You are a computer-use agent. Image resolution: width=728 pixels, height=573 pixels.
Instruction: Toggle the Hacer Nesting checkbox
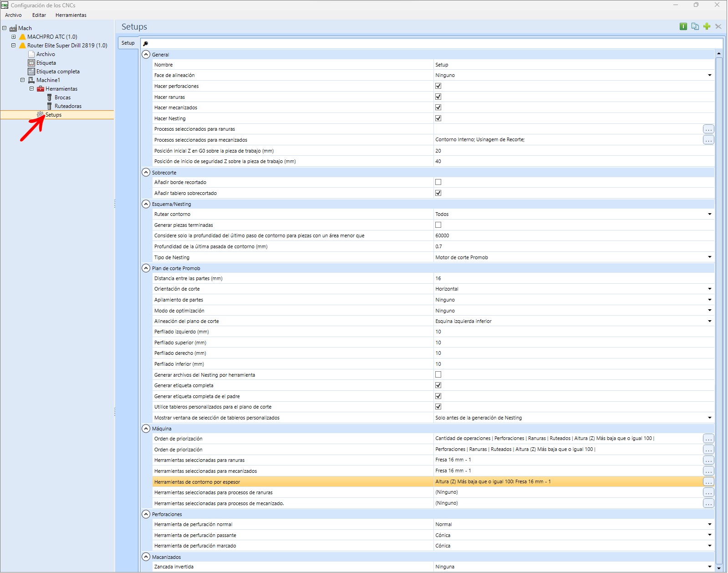438,118
